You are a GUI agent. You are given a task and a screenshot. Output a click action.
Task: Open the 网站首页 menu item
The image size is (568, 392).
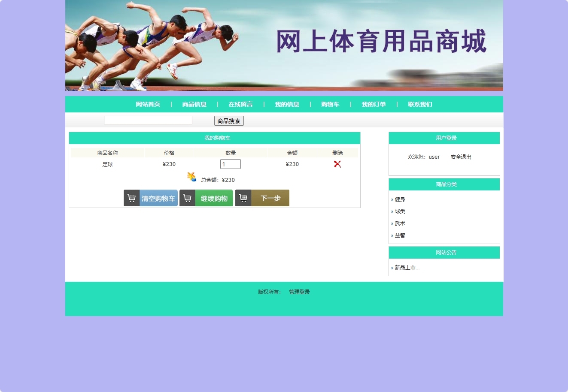click(148, 104)
